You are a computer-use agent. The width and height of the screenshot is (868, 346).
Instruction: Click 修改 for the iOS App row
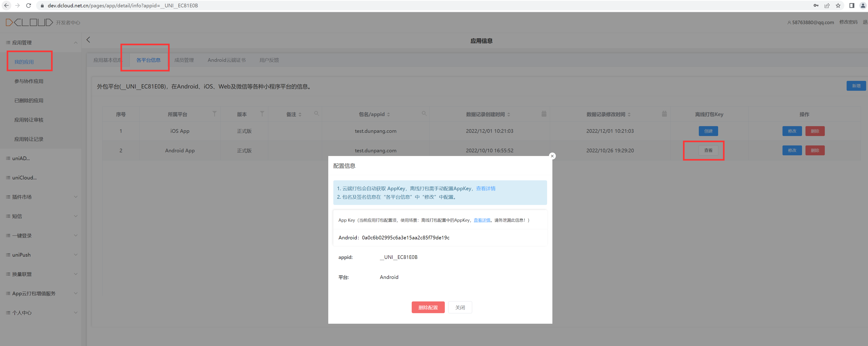(x=792, y=131)
